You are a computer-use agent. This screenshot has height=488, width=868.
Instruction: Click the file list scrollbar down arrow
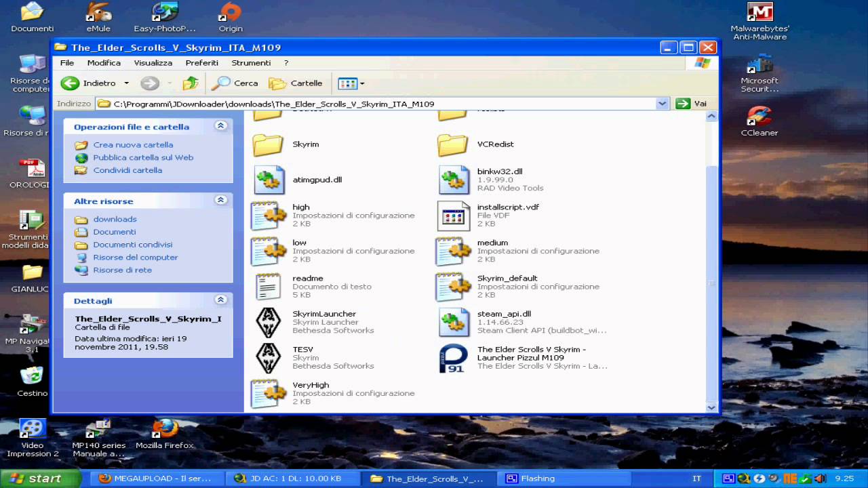coord(711,407)
